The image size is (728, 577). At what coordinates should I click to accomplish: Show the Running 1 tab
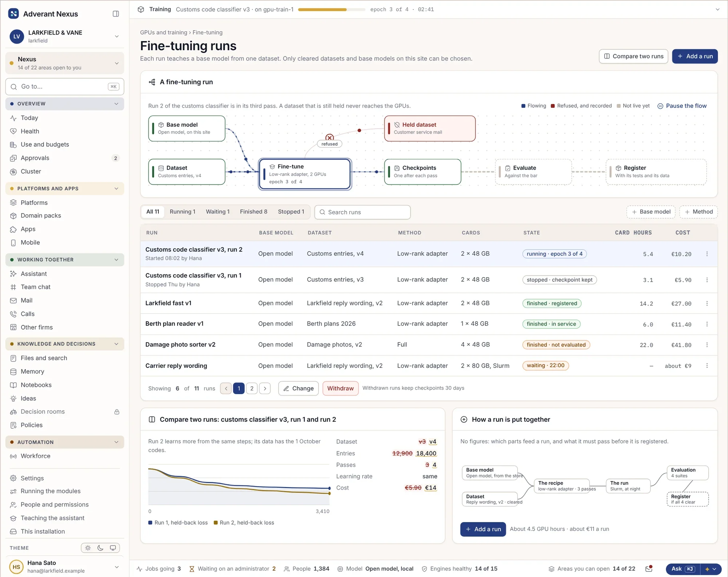(x=182, y=212)
